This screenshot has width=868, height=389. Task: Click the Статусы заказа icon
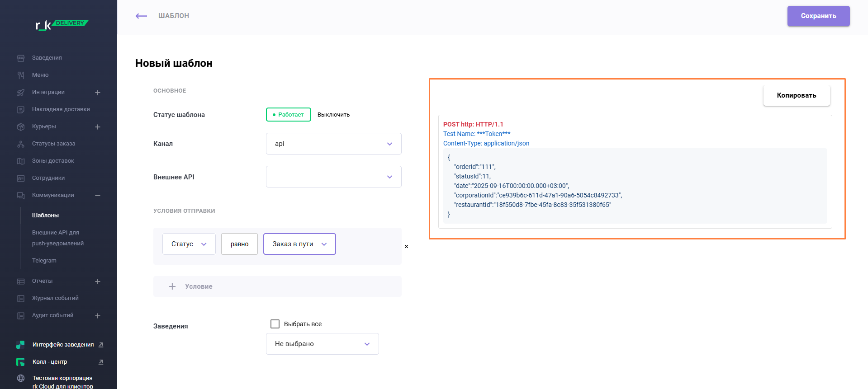click(21, 144)
